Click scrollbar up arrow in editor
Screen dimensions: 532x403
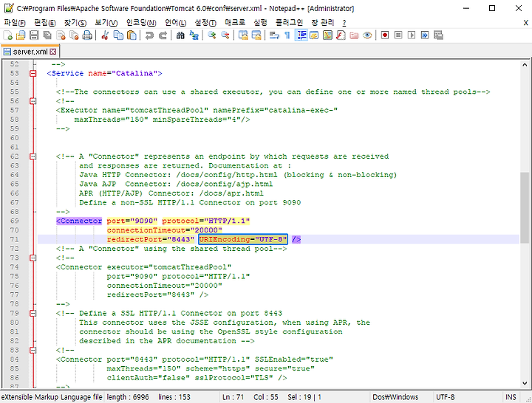pos(525,65)
